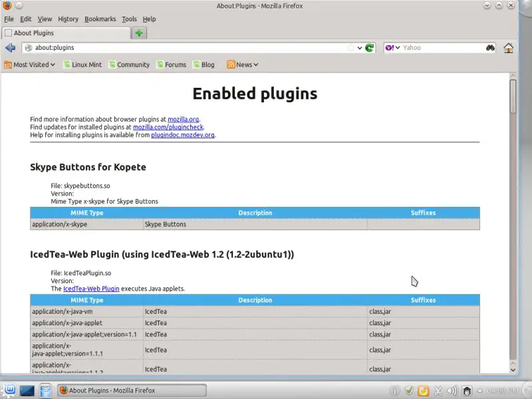
Task: Open the location bar history dropdown arrow
Action: click(360, 48)
